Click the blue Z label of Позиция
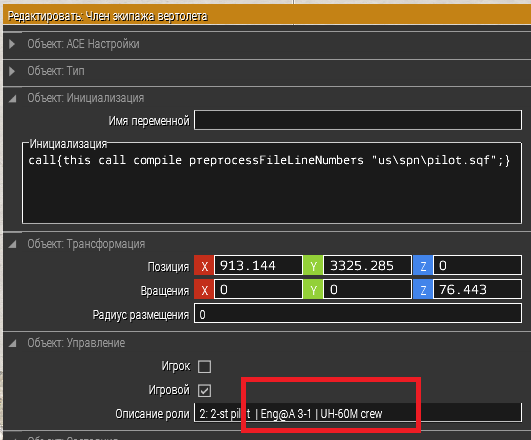The image size is (531, 440). coord(423,265)
